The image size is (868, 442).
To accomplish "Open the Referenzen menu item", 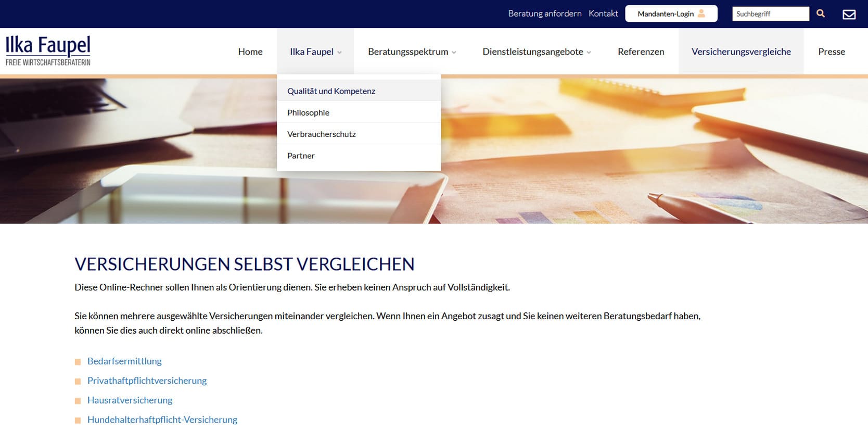I will coord(641,52).
